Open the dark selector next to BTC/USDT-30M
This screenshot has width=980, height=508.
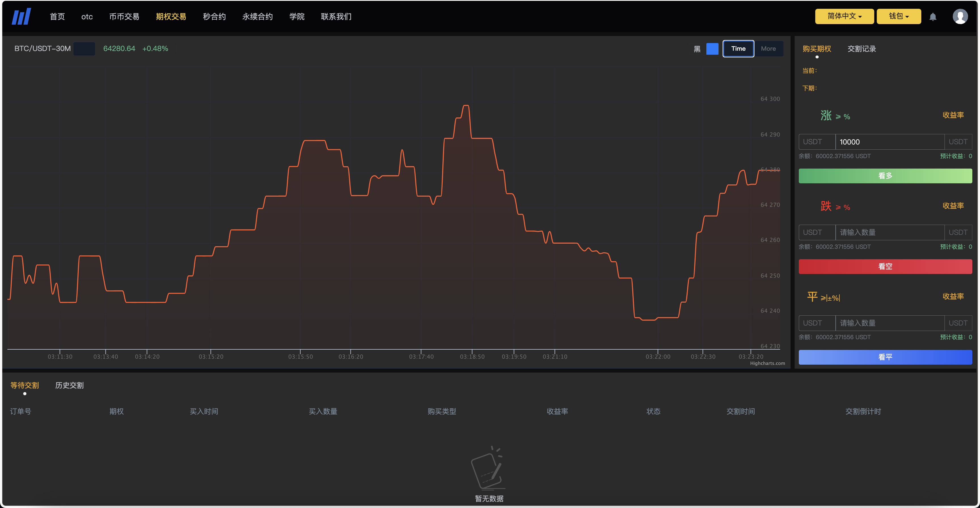pyautogui.click(x=84, y=49)
